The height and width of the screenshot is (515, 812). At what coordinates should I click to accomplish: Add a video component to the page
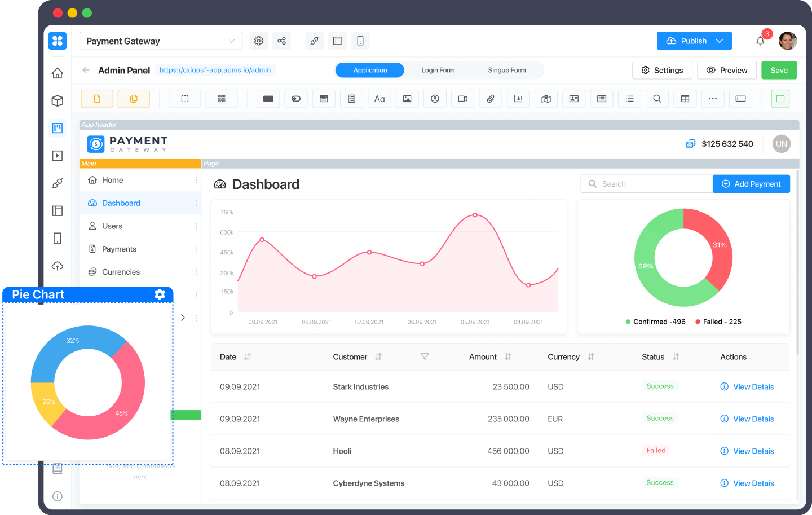(x=462, y=99)
